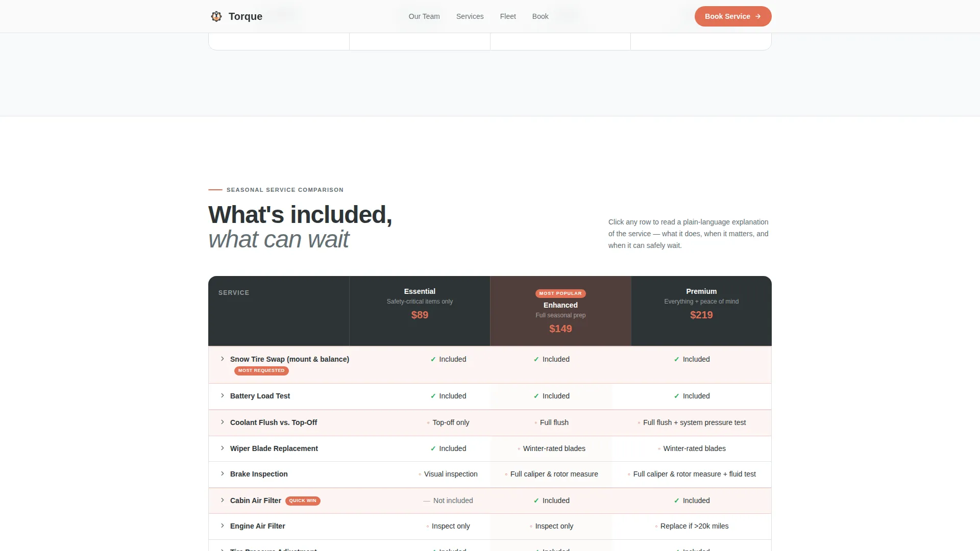Open the Fleet nav link
The height and width of the screenshot is (551, 980).
(508, 16)
